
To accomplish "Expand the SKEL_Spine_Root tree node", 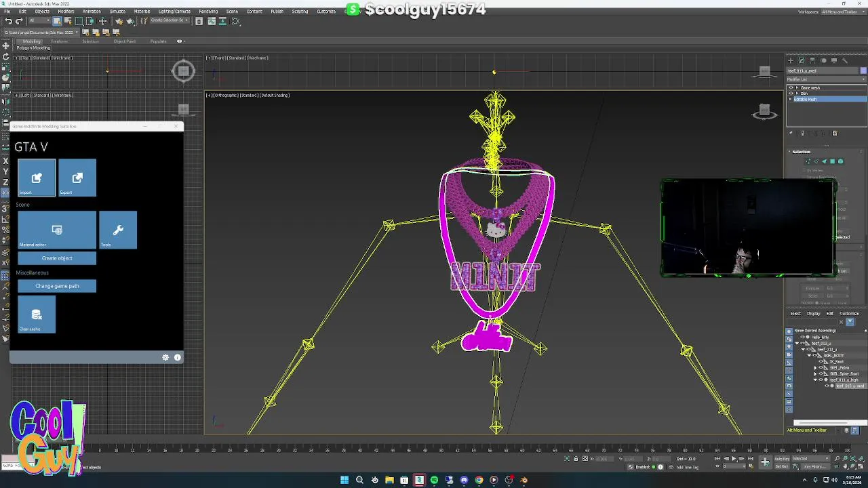I will [816, 373].
